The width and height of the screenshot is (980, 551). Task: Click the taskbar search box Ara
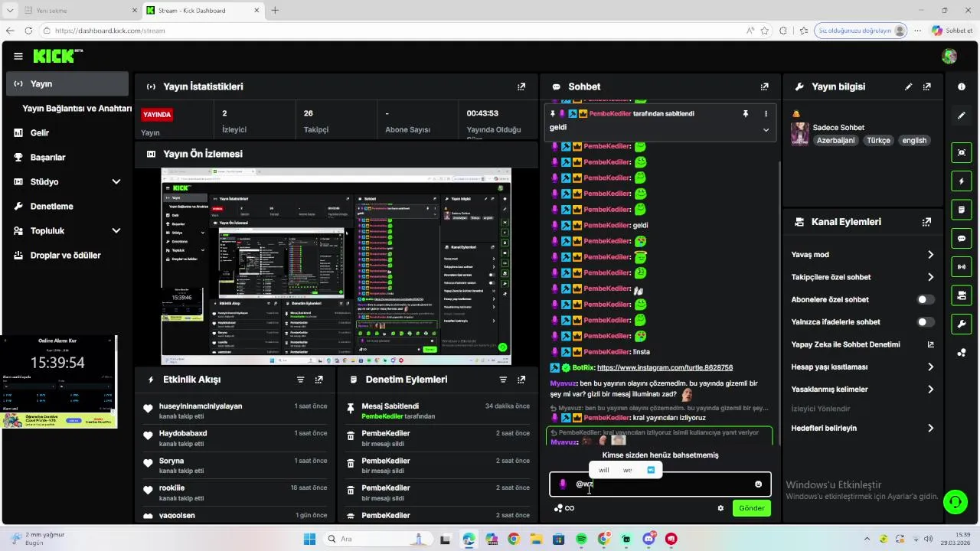pyautogui.click(x=377, y=539)
